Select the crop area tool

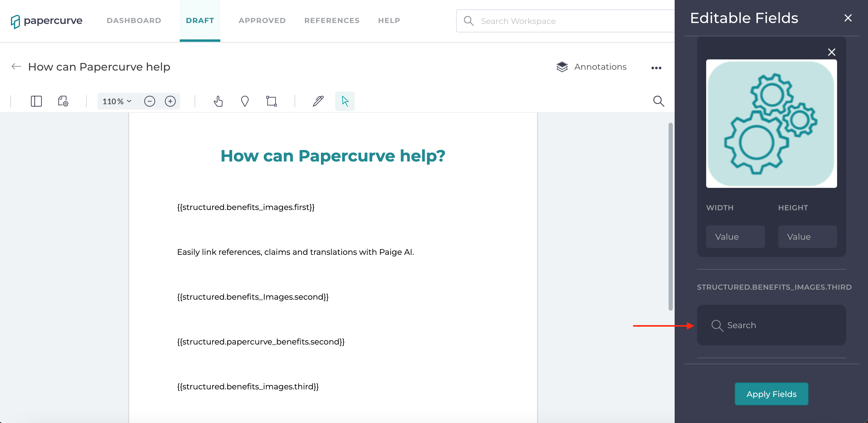click(x=272, y=101)
